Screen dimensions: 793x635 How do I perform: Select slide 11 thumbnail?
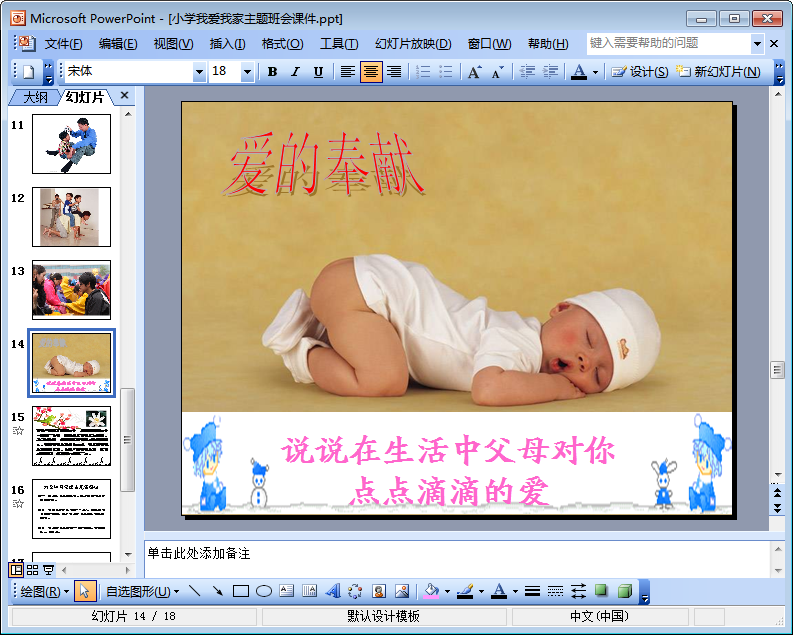click(71, 144)
